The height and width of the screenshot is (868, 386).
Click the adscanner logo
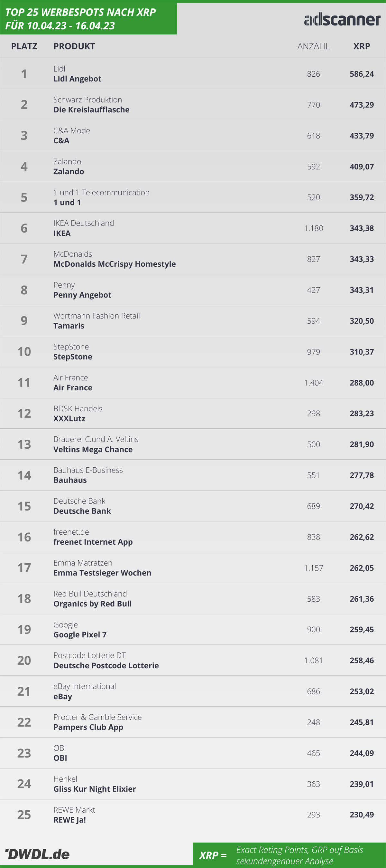(x=342, y=20)
